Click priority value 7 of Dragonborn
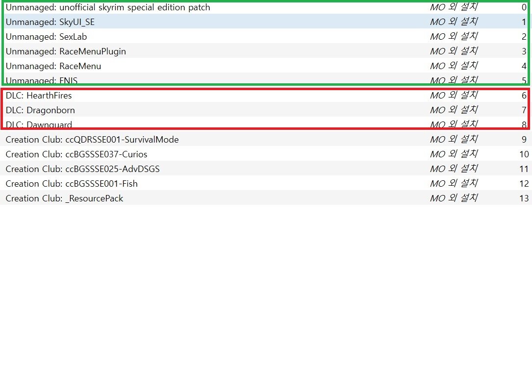Viewport: 532px width, 392px height. pos(524,110)
